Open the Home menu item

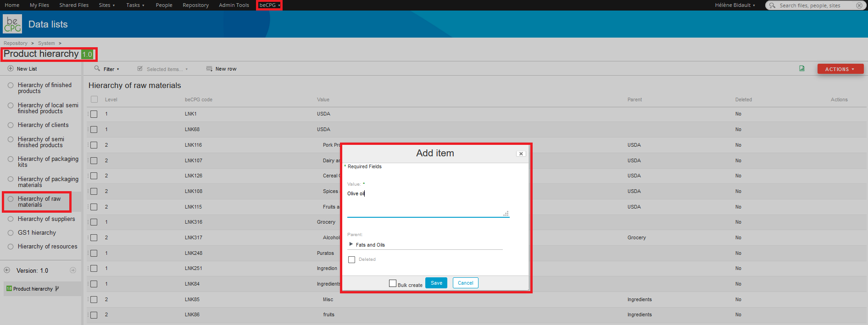coord(12,5)
